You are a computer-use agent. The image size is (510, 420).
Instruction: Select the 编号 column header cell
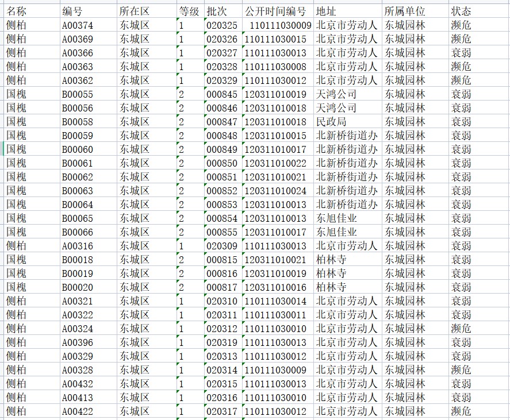click(x=72, y=11)
